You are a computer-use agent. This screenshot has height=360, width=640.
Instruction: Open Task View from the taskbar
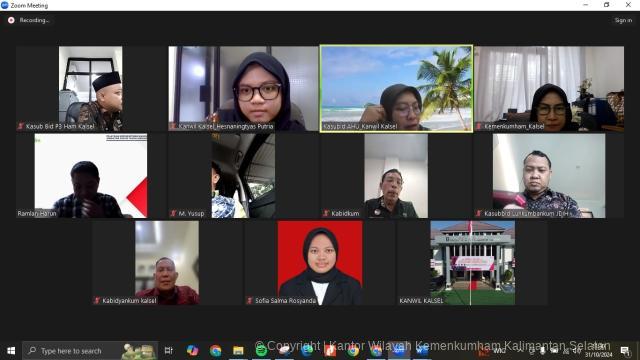[168, 351]
